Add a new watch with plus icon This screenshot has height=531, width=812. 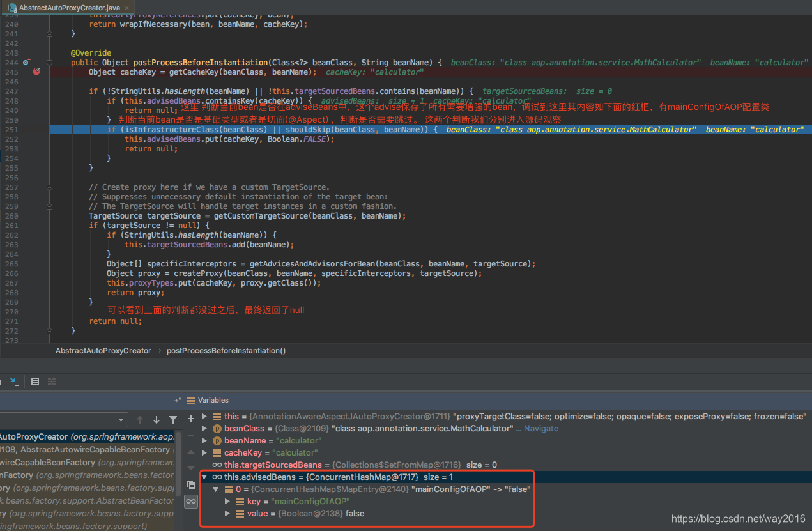point(191,419)
